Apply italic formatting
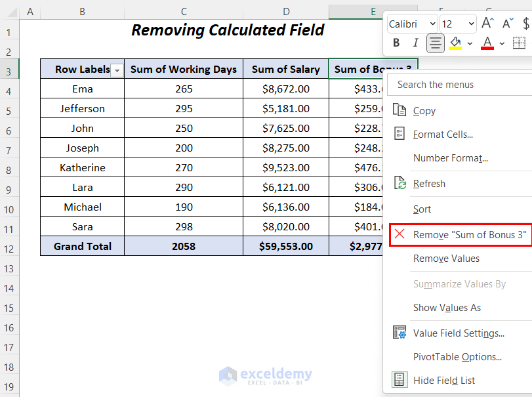Screen dimensions: 532x397 (x=415, y=41)
